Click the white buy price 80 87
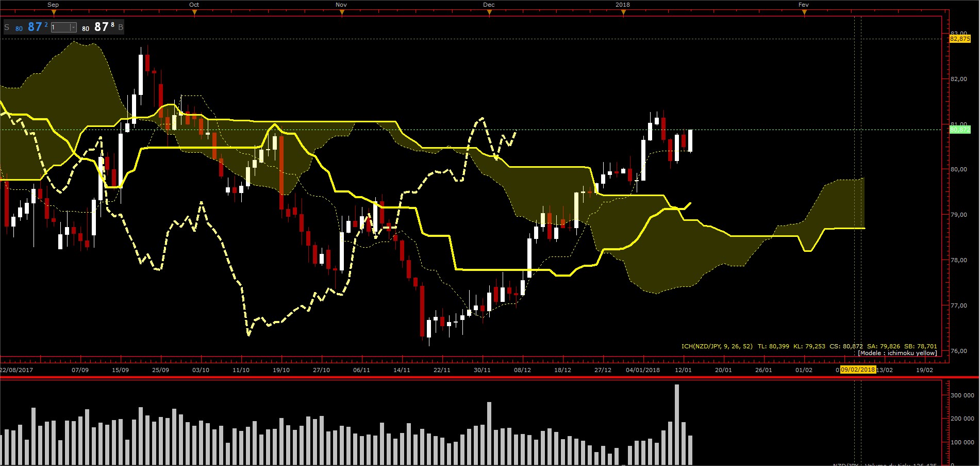The height and width of the screenshot is (466, 980). [x=98, y=27]
